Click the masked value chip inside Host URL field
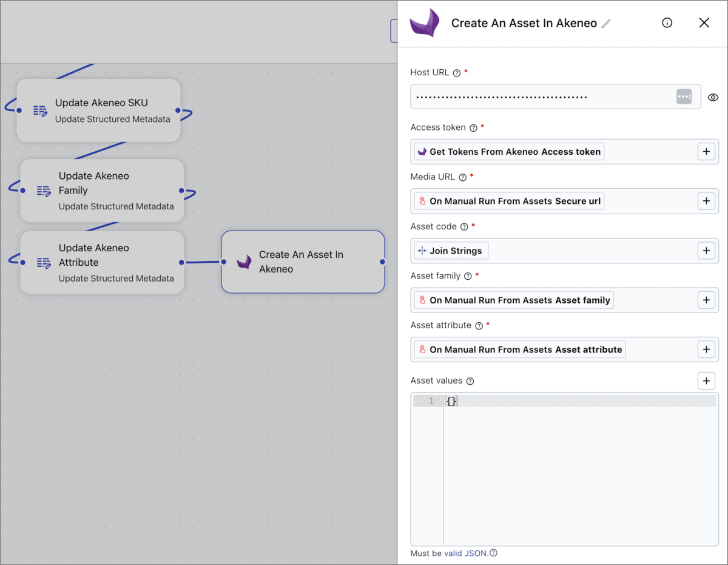Viewport: 728px width, 565px height. pyautogui.click(x=684, y=97)
